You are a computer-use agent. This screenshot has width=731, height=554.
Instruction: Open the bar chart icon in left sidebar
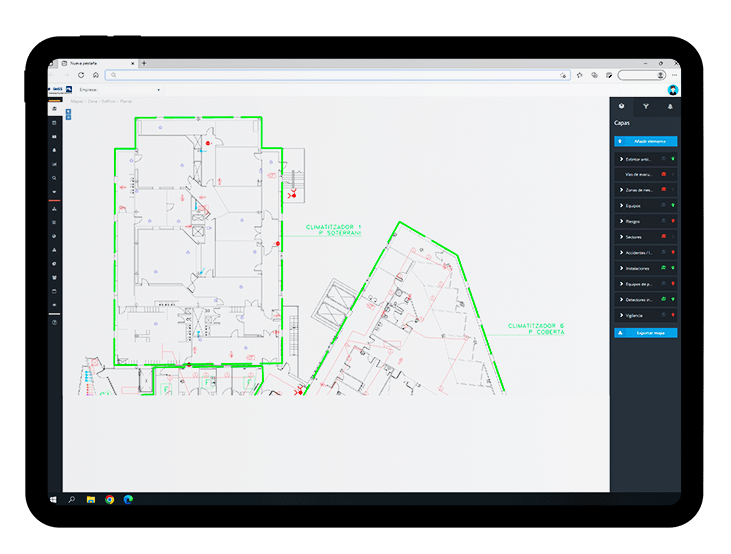click(55, 164)
